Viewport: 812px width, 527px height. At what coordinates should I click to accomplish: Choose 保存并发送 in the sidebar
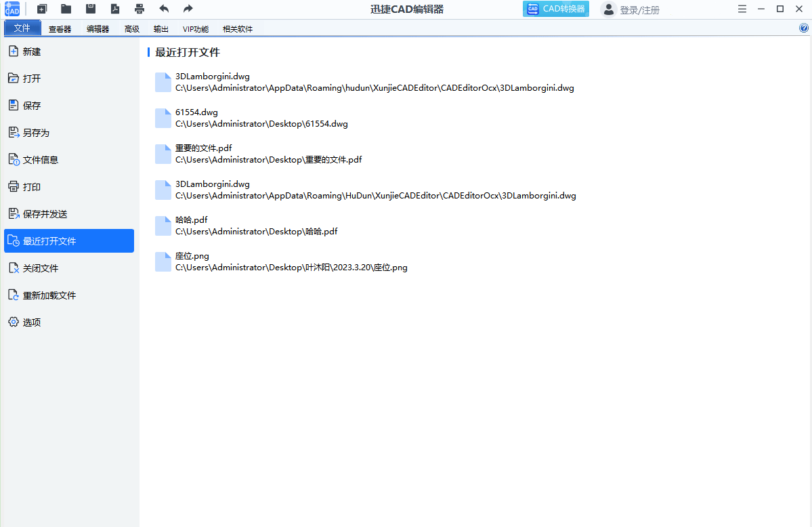(69, 214)
